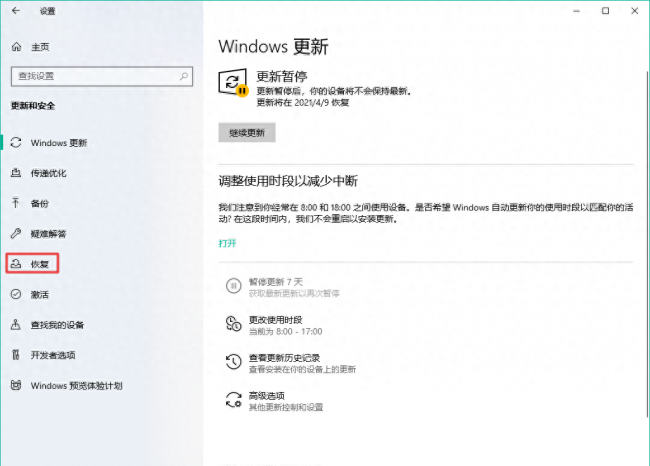Image resolution: width=650 pixels, height=466 pixels.
Task: Minimize the 设置 window
Action: coord(576,11)
